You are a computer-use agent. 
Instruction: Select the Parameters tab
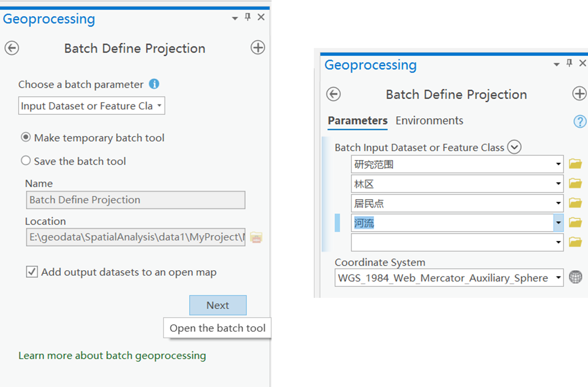358,120
